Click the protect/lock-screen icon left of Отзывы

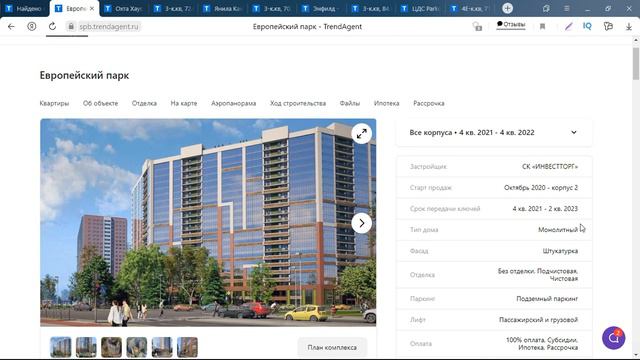(478, 27)
